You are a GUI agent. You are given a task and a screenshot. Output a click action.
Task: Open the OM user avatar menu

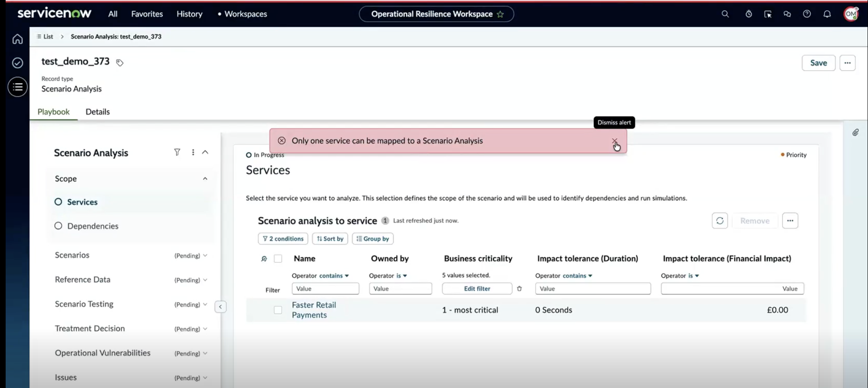[x=851, y=14]
